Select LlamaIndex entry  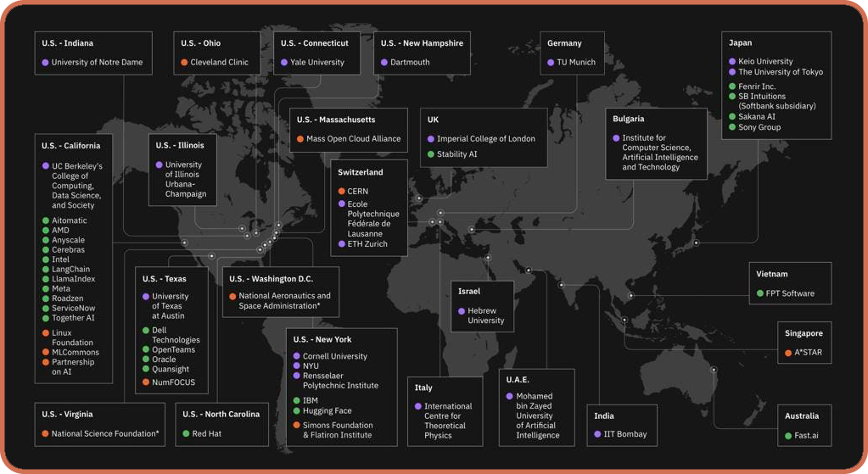[x=73, y=279]
